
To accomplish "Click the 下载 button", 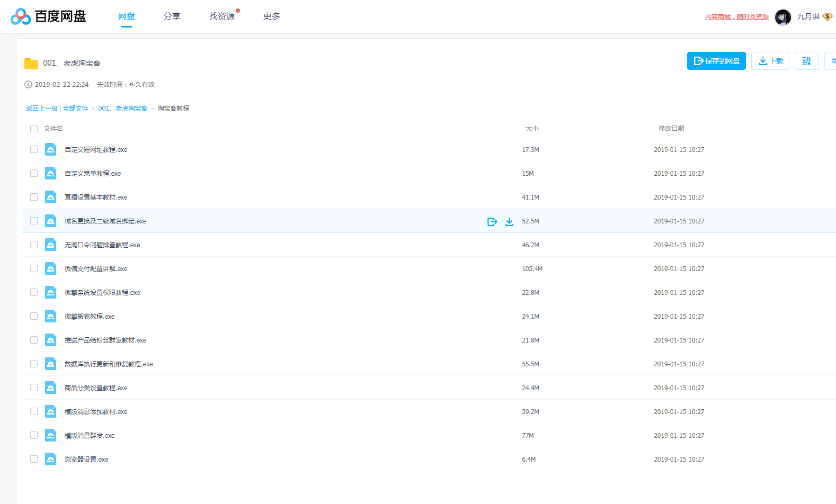I will click(x=770, y=61).
